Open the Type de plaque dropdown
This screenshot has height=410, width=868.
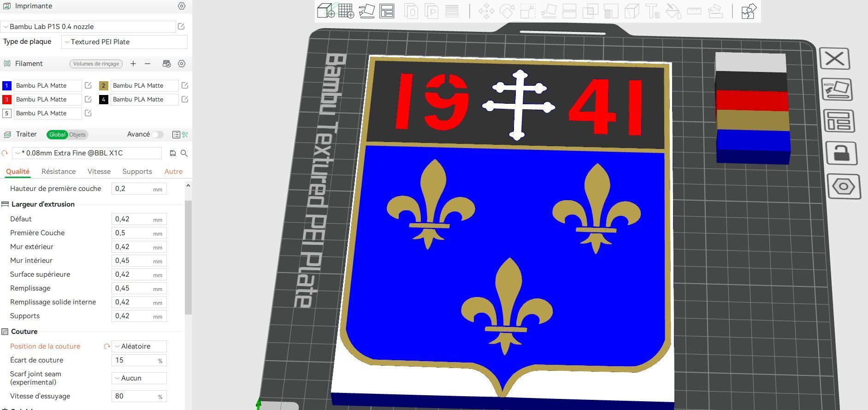tap(124, 42)
